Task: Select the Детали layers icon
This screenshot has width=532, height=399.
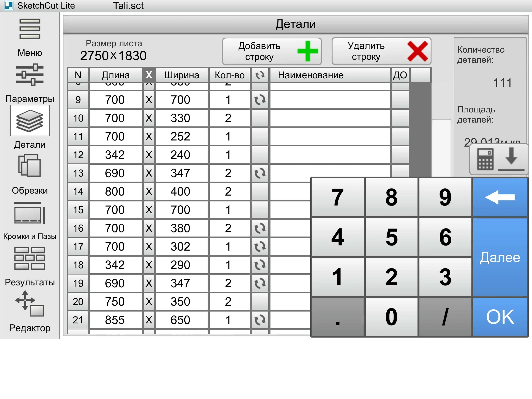Action: (x=30, y=121)
